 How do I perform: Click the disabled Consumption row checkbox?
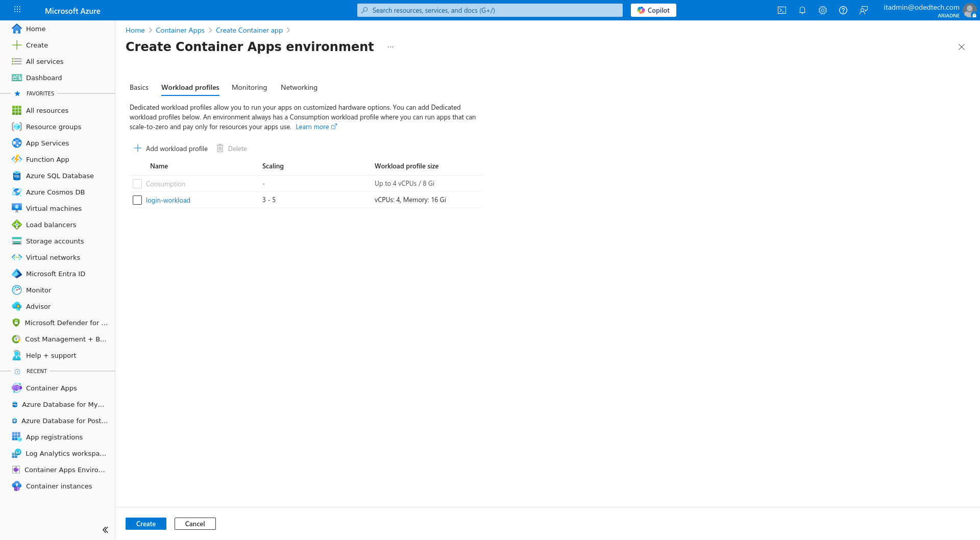click(137, 184)
